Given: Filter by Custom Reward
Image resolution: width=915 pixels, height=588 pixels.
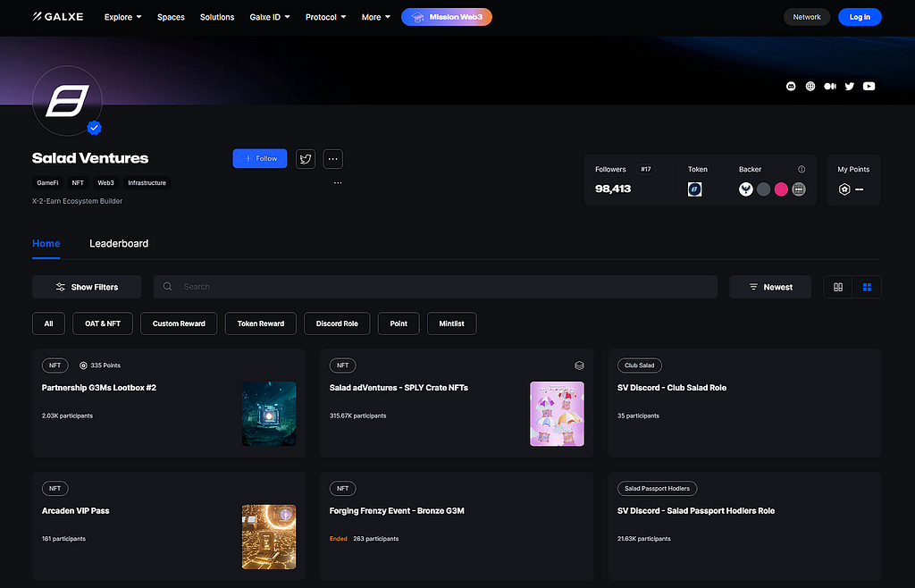Looking at the screenshot, I should click(x=179, y=323).
